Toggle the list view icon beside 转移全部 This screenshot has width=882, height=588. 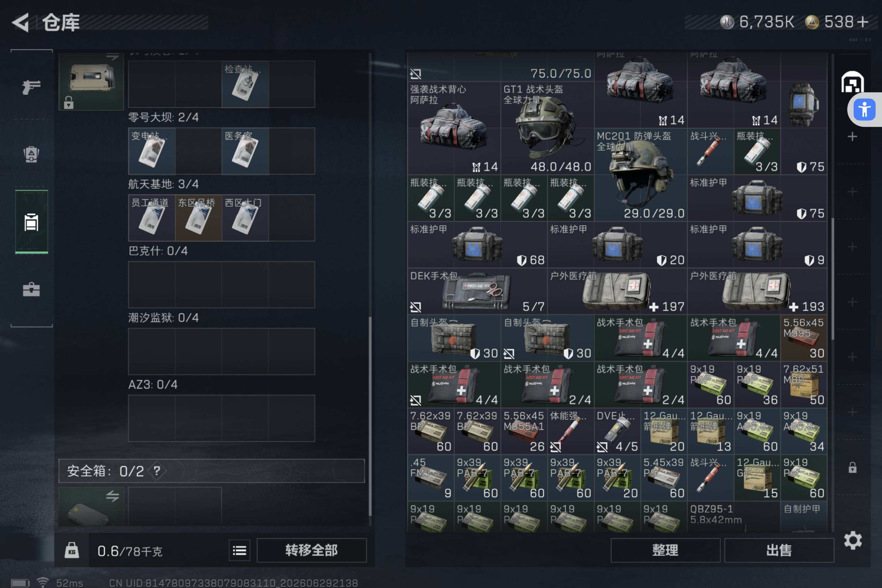[239, 550]
